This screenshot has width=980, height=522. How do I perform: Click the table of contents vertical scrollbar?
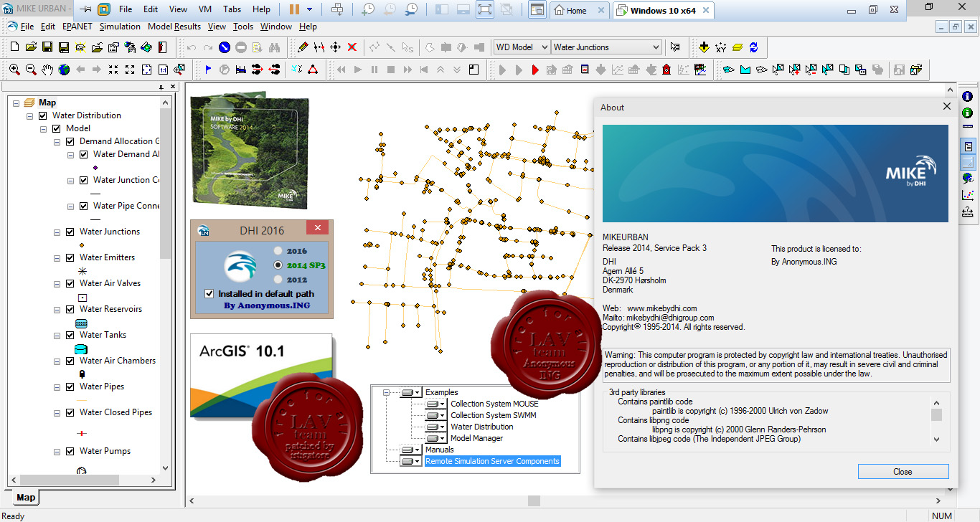[166, 285]
